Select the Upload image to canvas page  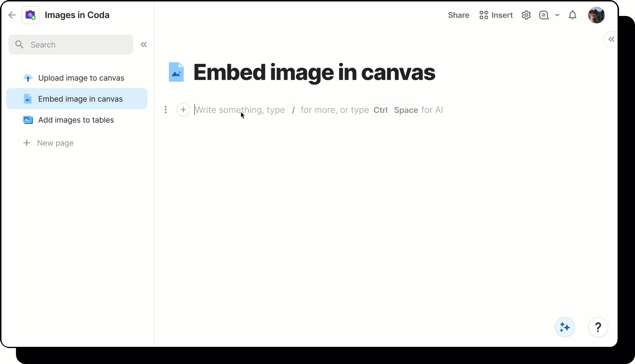(x=81, y=78)
